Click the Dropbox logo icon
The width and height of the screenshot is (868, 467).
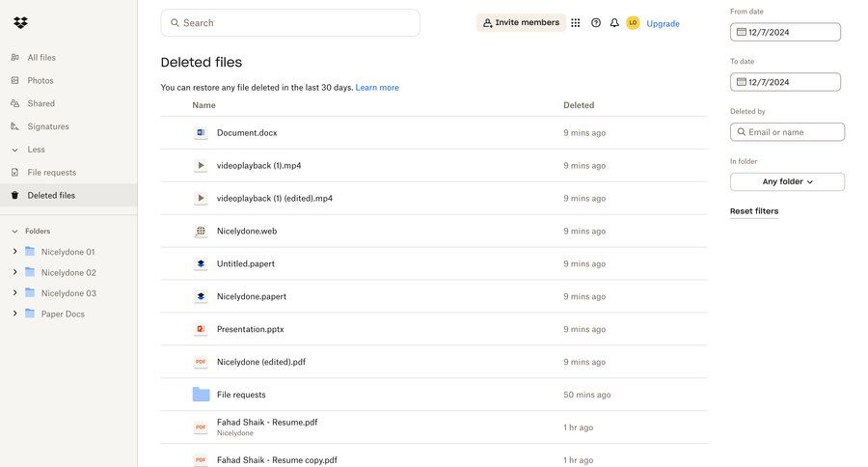20,23
